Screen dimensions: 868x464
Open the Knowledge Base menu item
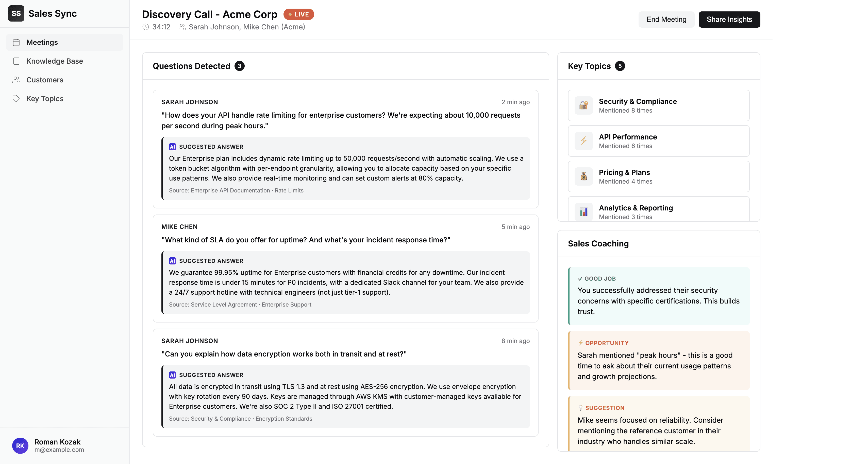click(x=55, y=61)
